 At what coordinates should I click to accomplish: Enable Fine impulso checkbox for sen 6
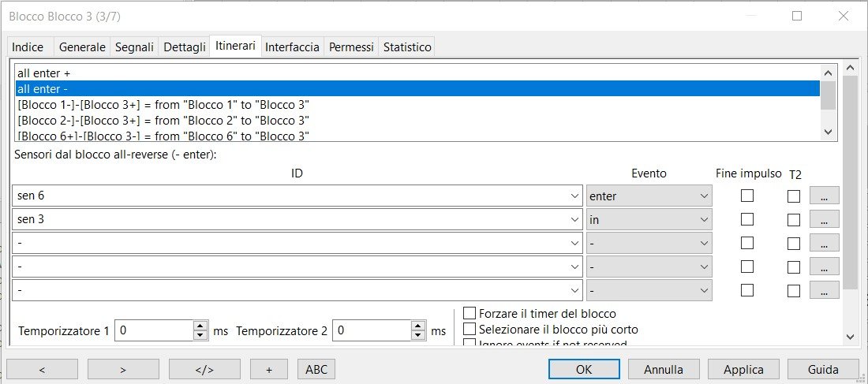[747, 196]
